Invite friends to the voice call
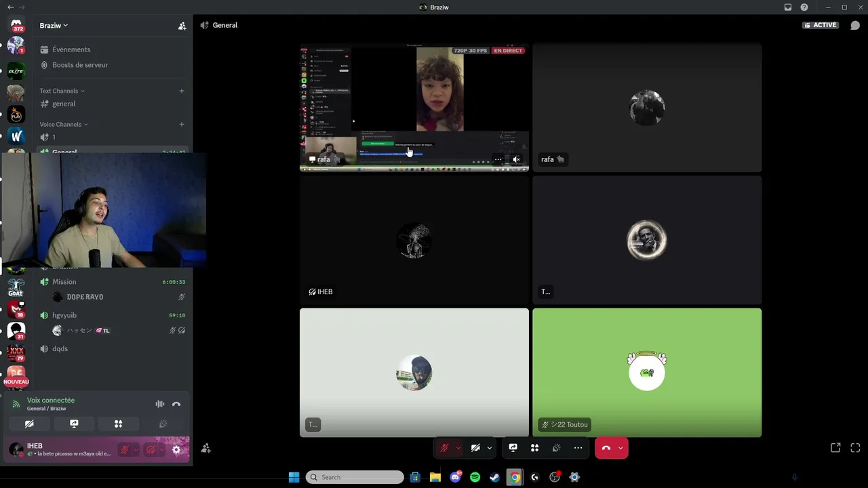This screenshot has width=868, height=488. tap(206, 448)
